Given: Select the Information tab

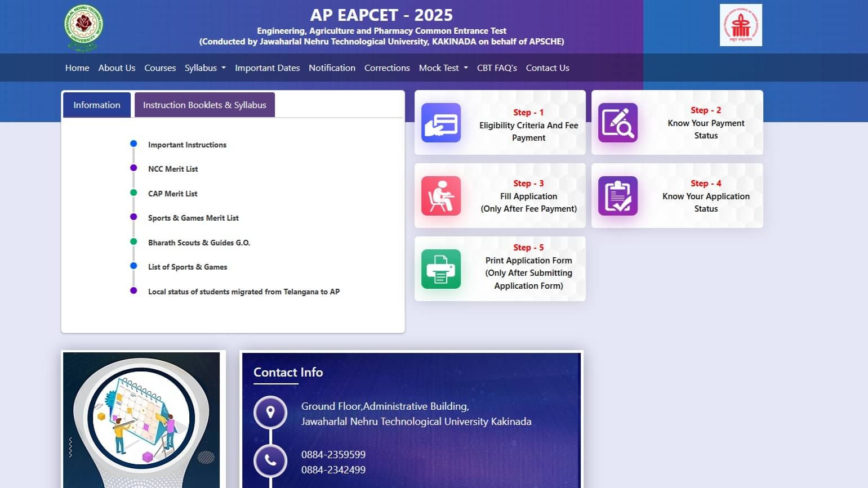Looking at the screenshot, I should point(96,105).
